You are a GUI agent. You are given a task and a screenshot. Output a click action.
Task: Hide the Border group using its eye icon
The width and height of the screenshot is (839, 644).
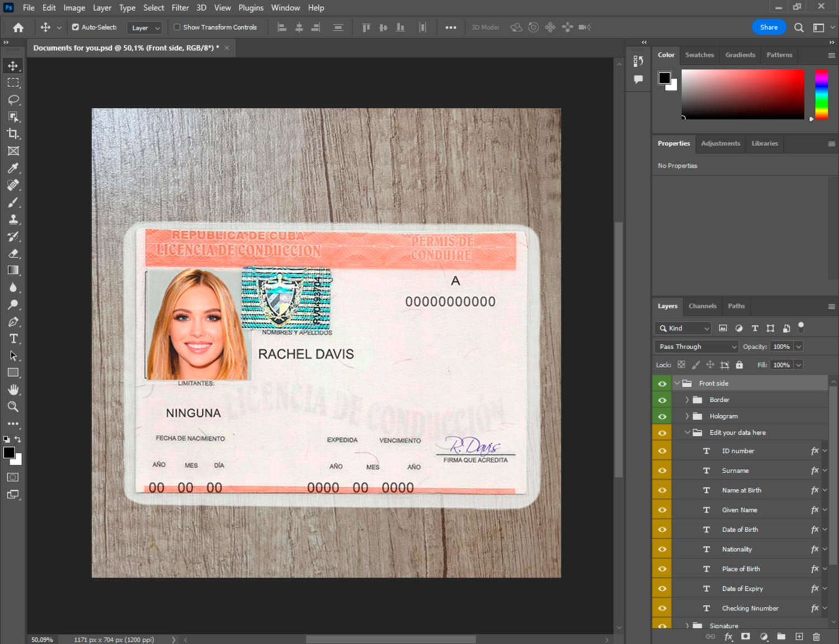coord(662,400)
